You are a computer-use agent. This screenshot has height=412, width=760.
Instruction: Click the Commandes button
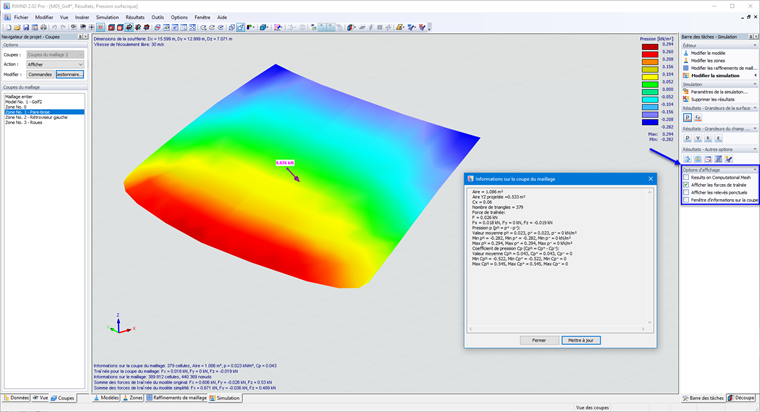[x=40, y=75]
